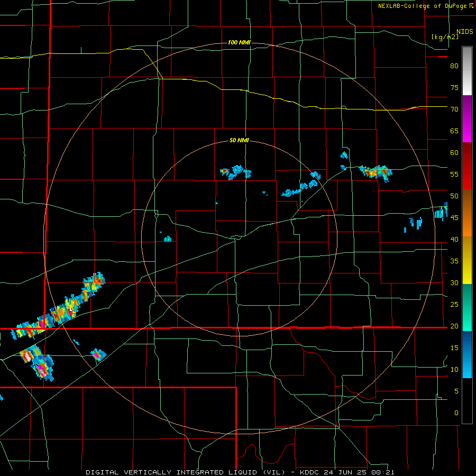476x476 pixels.
Task: Click the 75 value on the scale
Action: 454,87
